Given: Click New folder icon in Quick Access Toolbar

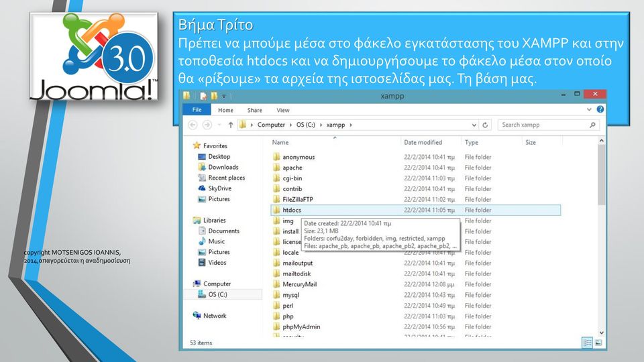Looking at the screenshot, I should click(x=214, y=96).
